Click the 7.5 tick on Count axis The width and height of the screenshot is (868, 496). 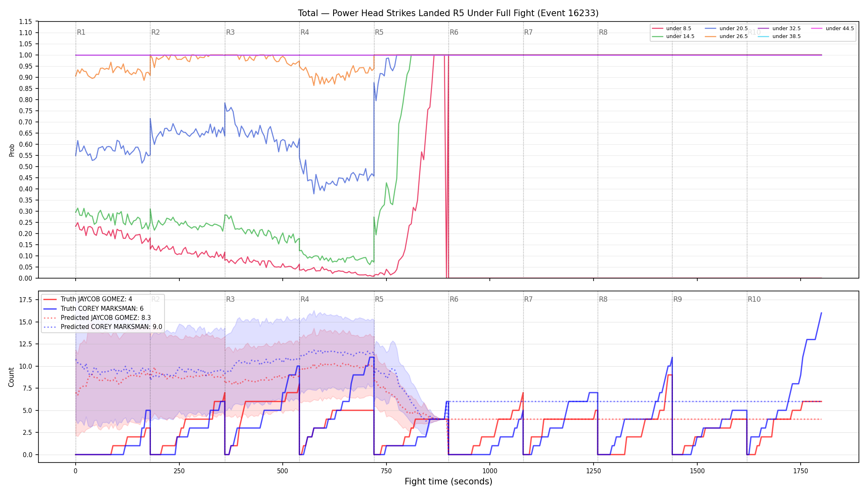pos(27,388)
